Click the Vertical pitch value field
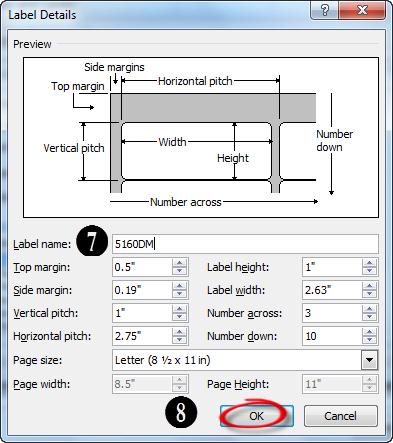 coord(142,313)
